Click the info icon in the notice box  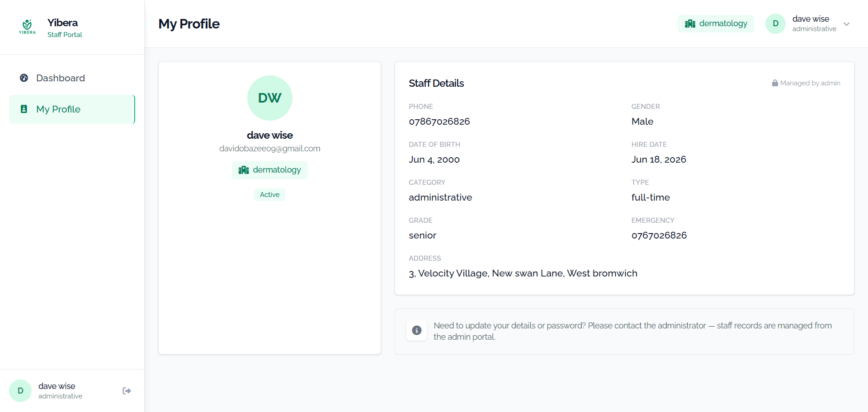[x=417, y=330]
